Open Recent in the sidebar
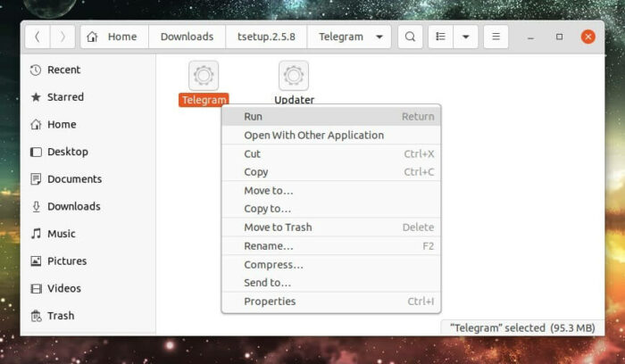This screenshot has height=364, width=625. coord(87,70)
